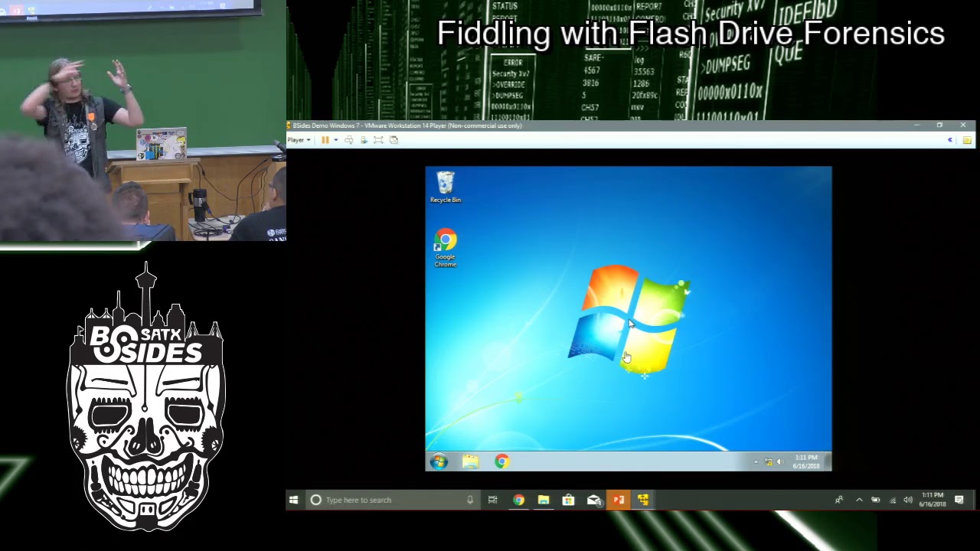This screenshot has width=980, height=551.
Task: Click the 'Type here to search' box
Action: (393, 500)
